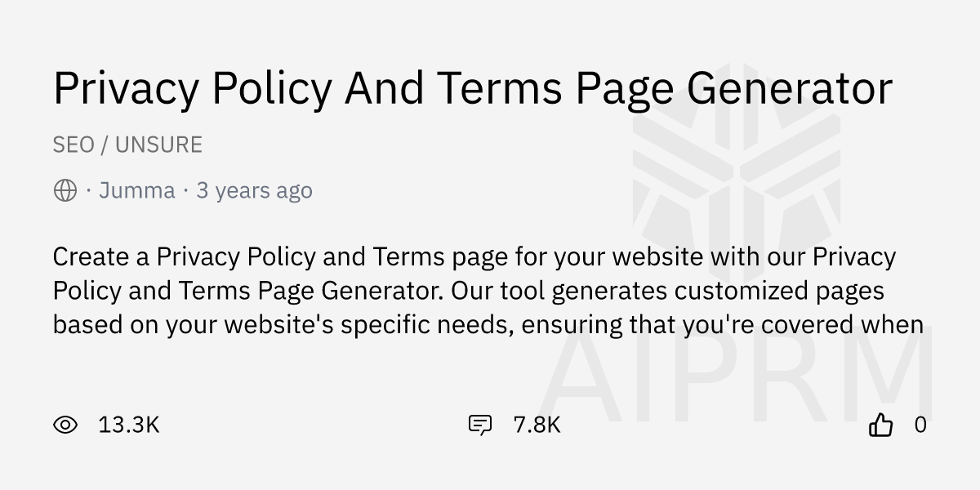Click the truncated description ending phrase

841,323
